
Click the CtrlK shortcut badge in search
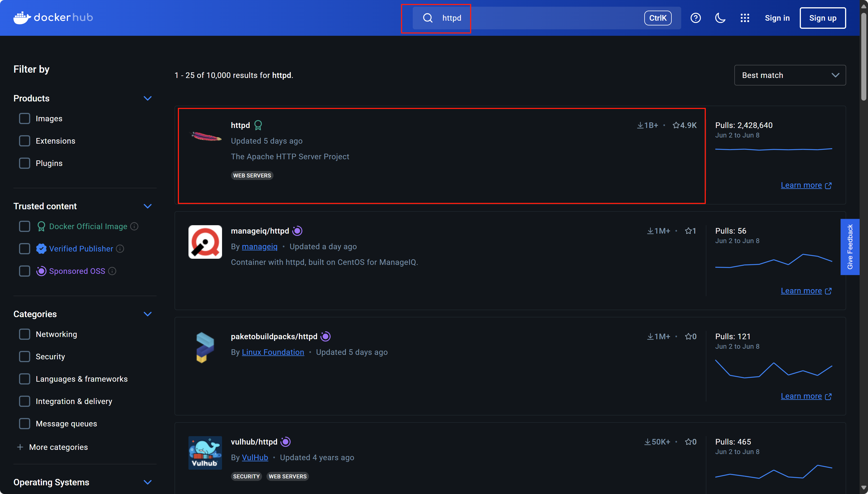pos(658,18)
